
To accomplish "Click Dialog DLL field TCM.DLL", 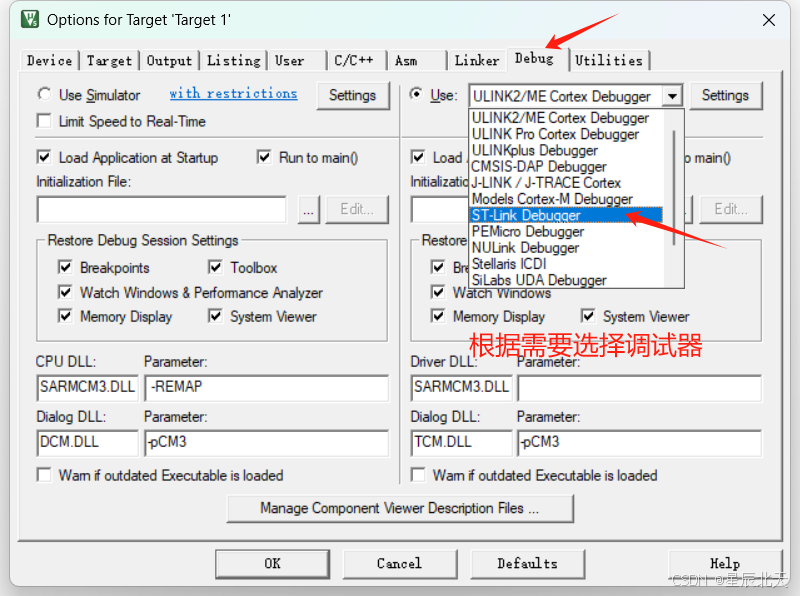I will tap(462, 442).
